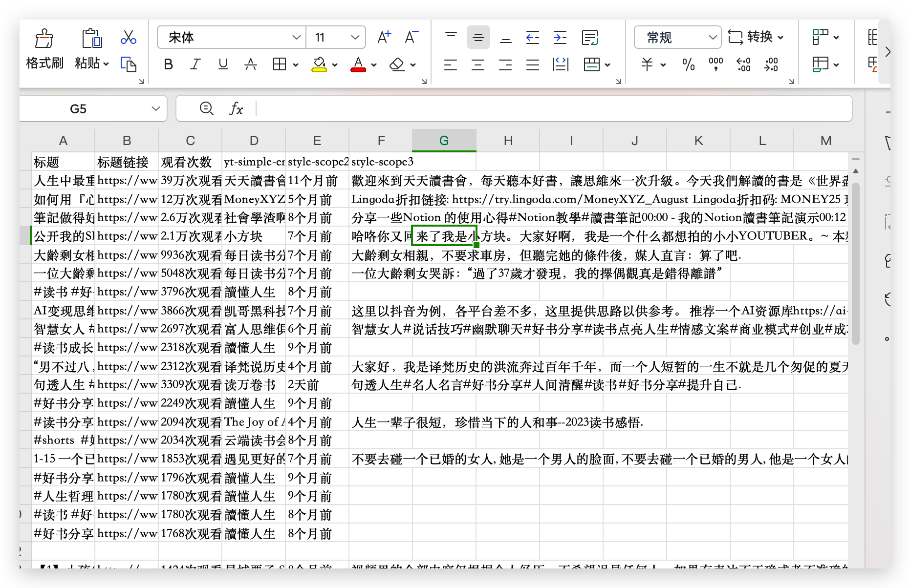Apply thousands separator 000 format
The height and width of the screenshot is (588, 910).
click(715, 64)
